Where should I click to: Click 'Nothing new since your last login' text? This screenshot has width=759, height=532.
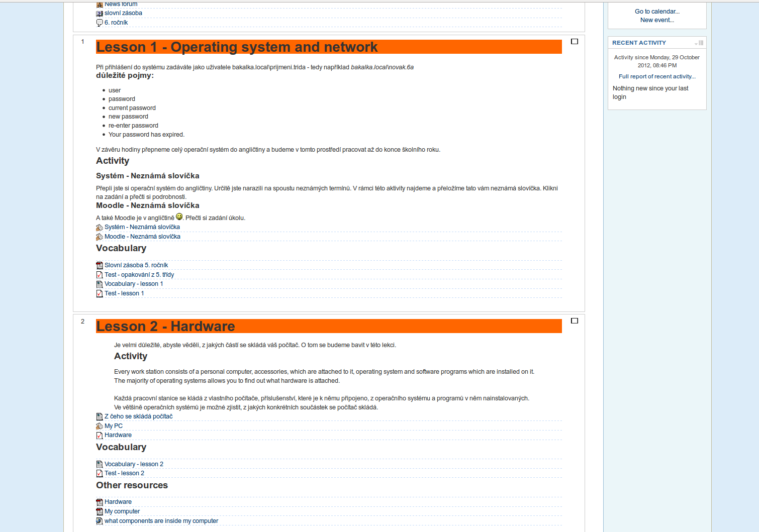pyautogui.click(x=650, y=93)
